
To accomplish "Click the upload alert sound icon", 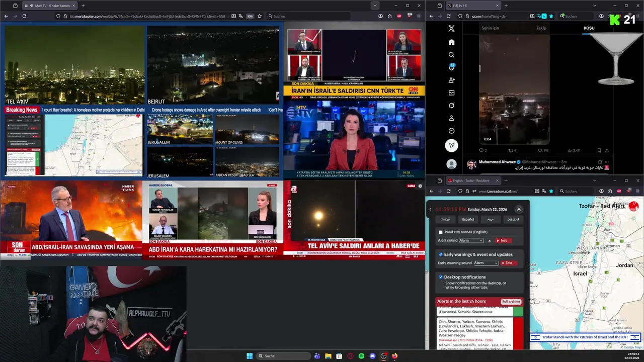I will pos(490,241).
